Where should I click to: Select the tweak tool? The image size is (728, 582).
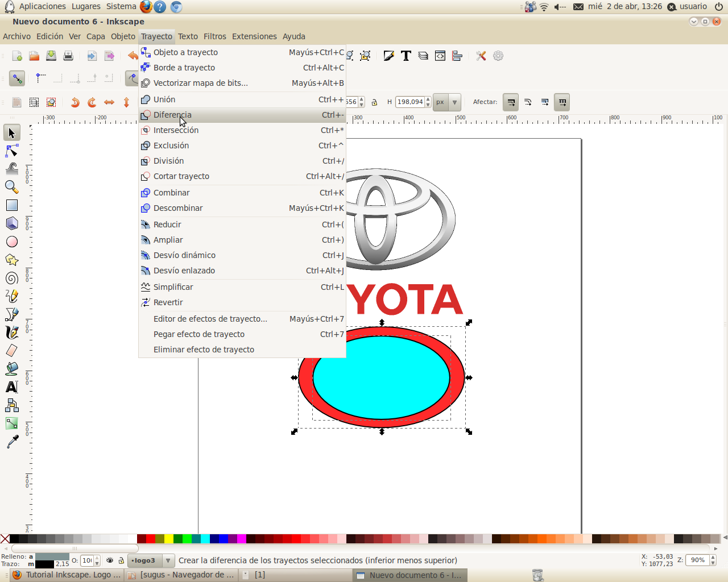[x=11, y=169]
